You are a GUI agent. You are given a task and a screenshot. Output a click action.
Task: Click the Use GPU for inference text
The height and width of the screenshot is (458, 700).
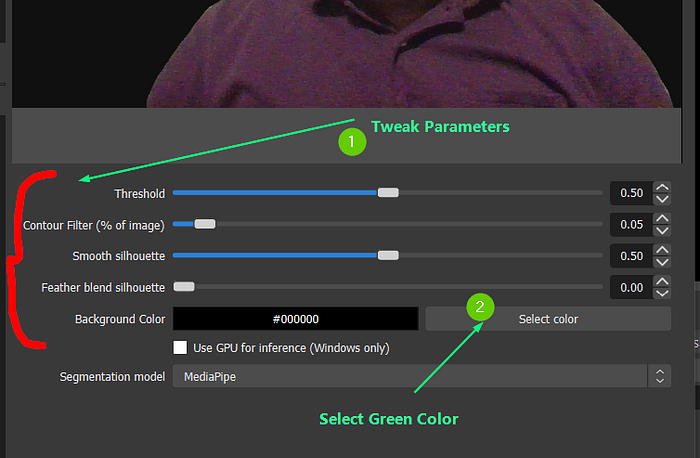click(291, 348)
